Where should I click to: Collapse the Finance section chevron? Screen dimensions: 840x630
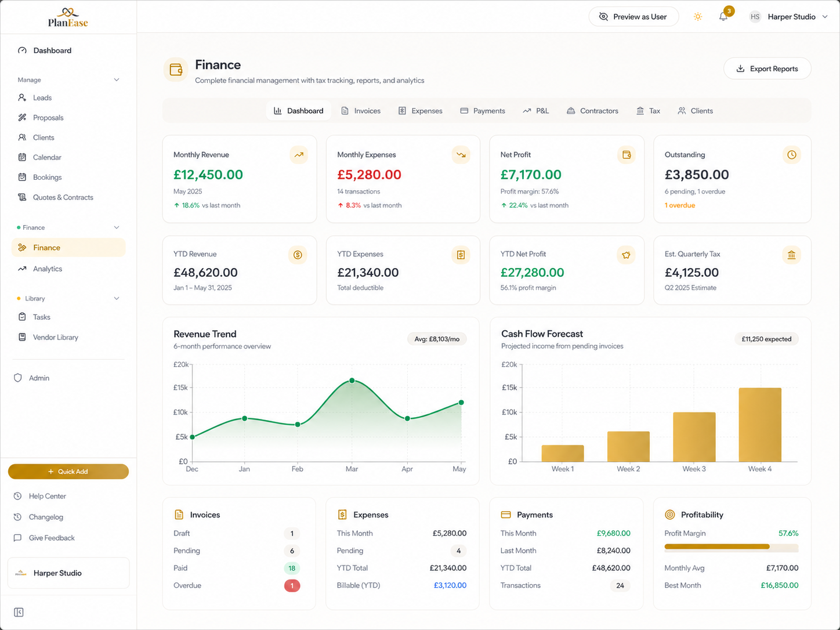tap(117, 227)
